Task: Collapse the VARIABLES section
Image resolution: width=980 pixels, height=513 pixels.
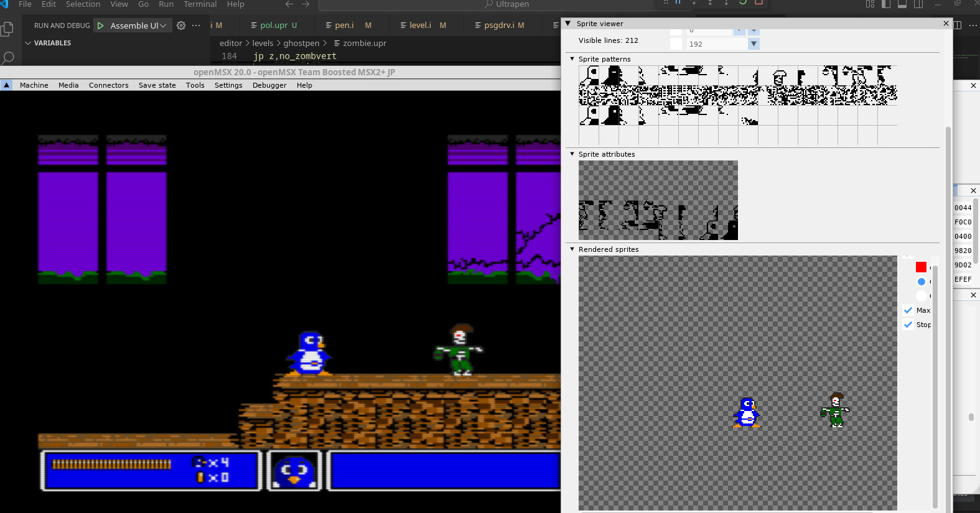Action: 28,43
